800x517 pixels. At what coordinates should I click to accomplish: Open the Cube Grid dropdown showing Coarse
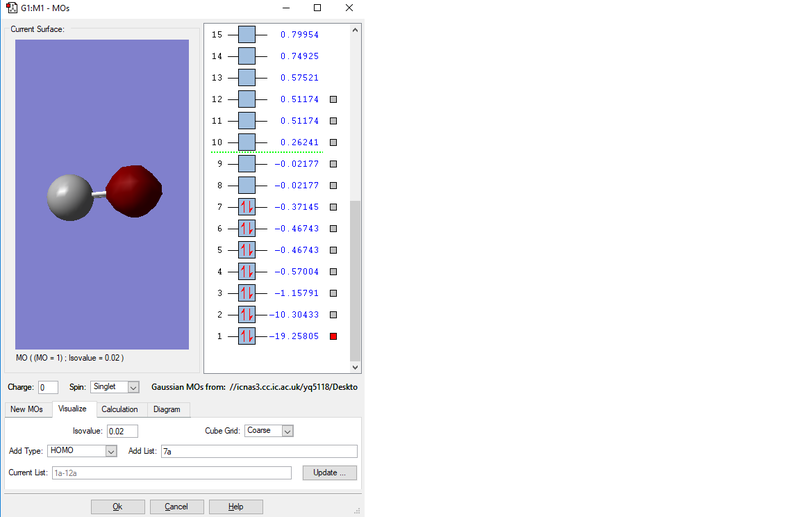(x=269, y=431)
